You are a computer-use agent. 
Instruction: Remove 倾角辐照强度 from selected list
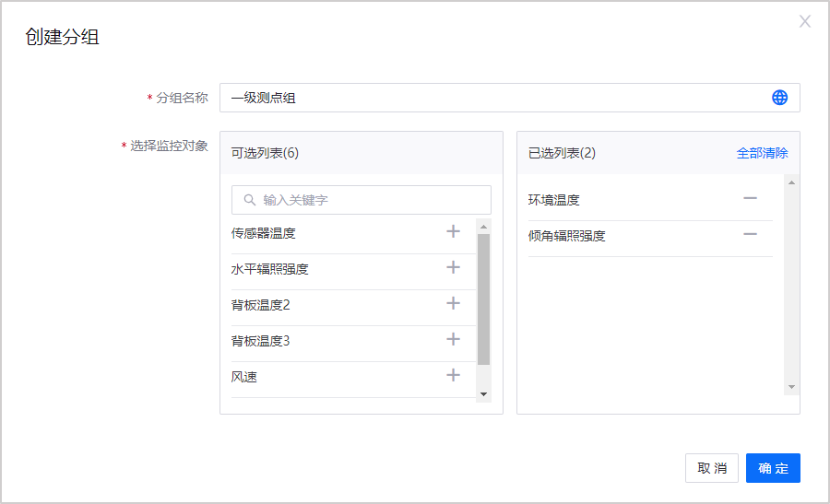pos(750,234)
